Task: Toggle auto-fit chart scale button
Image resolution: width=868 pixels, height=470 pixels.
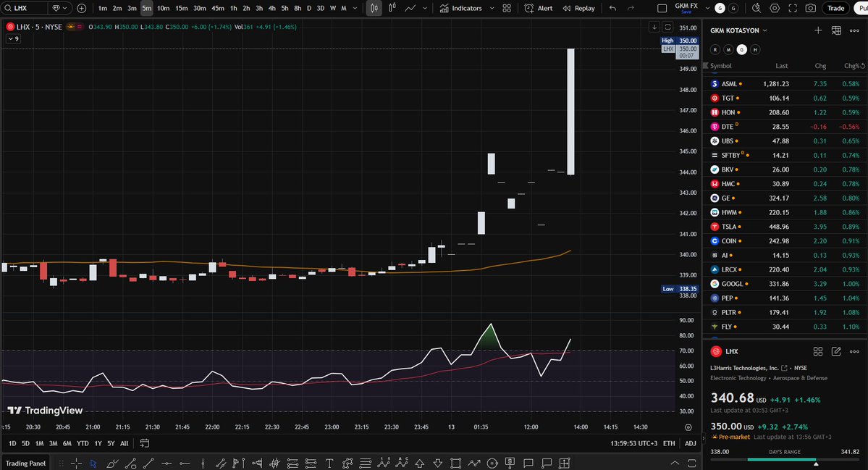Action: pyautogui.click(x=667, y=27)
